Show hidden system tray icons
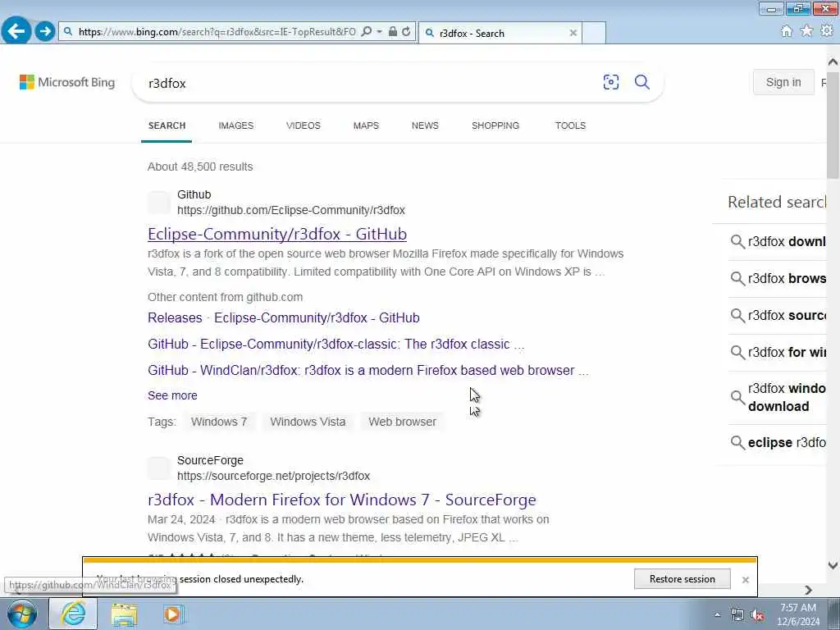 tap(717, 615)
